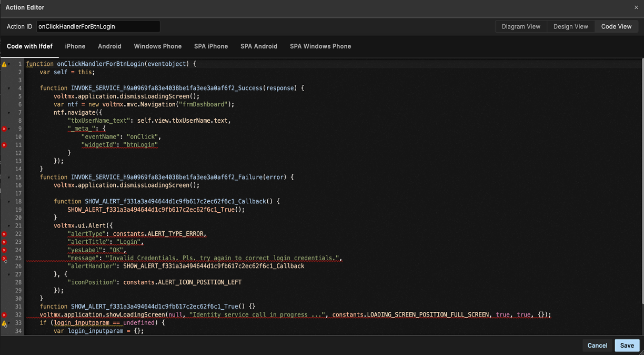Viewport: 644px width, 355px height.
Task: Click the error marker on line 22
Action: point(4,234)
